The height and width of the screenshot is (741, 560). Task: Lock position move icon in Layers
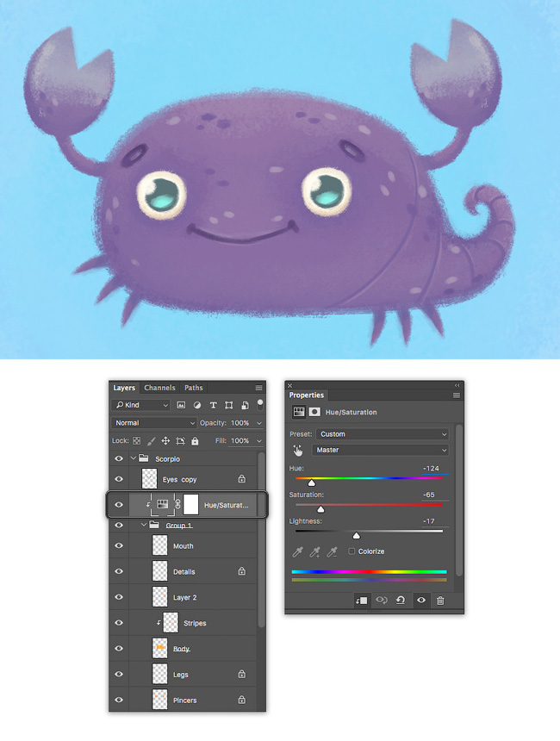point(165,441)
